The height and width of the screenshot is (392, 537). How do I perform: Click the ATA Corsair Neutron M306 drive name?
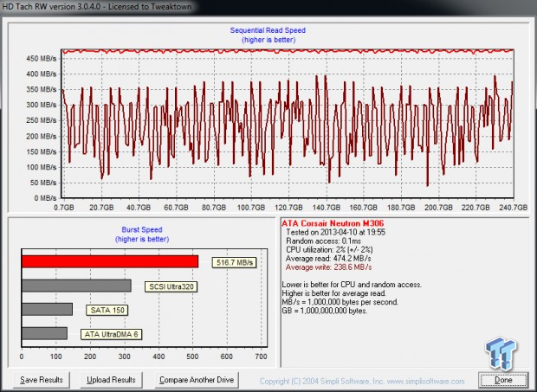click(333, 223)
